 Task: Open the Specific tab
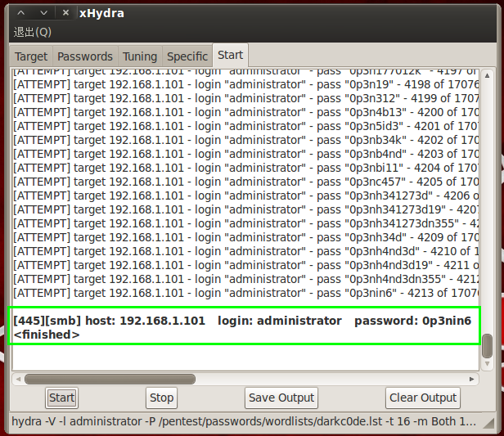point(187,56)
